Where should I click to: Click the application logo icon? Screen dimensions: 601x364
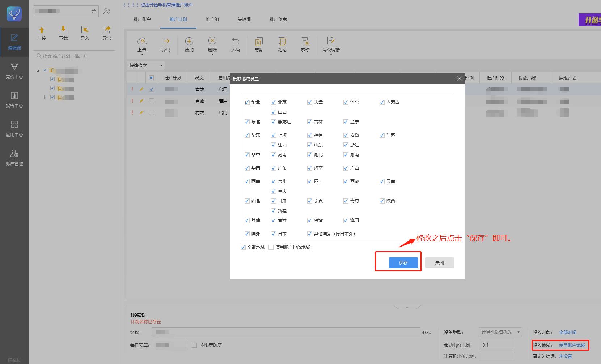tap(14, 14)
